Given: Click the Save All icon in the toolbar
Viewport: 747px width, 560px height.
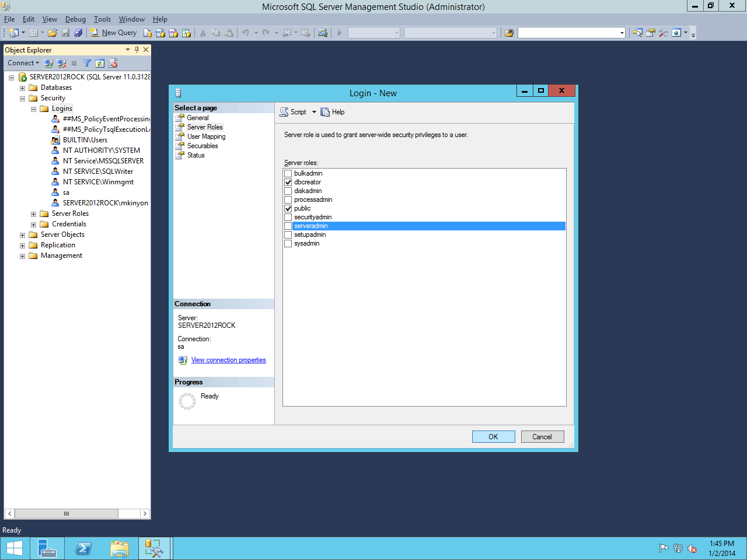Looking at the screenshot, I should tap(78, 33).
